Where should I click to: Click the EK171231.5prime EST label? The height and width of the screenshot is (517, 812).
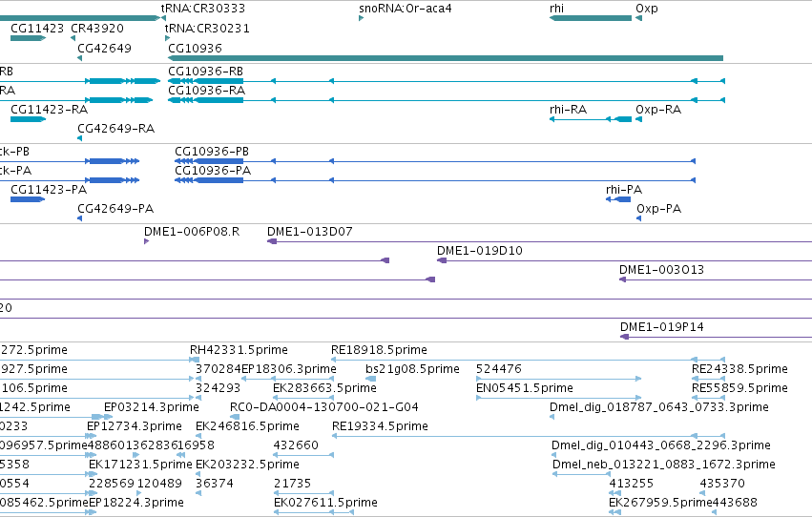(x=140, y=465)
